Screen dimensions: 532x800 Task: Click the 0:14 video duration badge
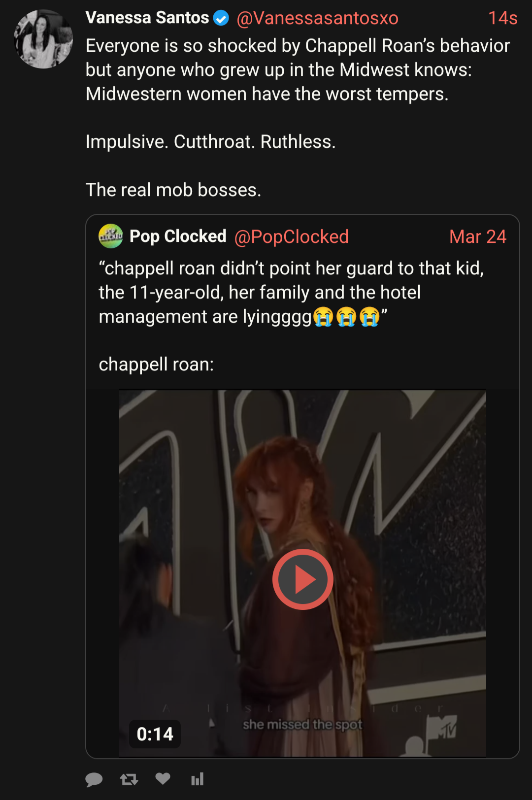[x=155, y=734]
